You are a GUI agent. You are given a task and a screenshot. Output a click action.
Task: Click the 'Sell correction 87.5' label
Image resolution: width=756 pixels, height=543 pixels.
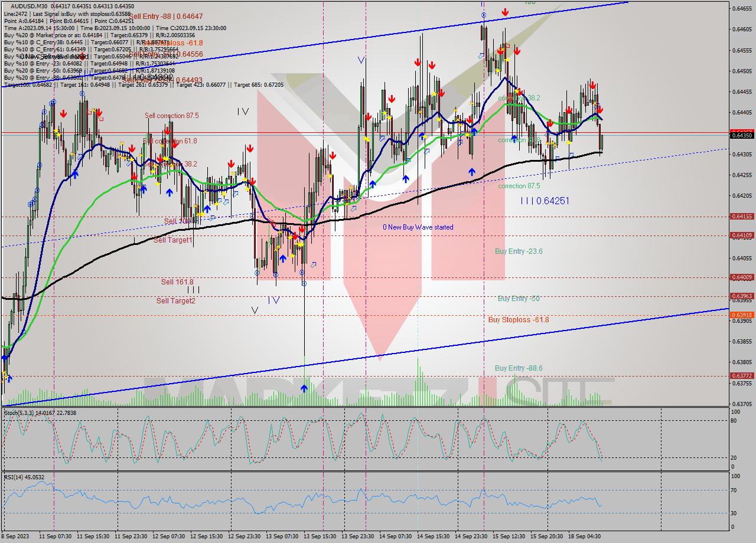click(x=172, y=116)
